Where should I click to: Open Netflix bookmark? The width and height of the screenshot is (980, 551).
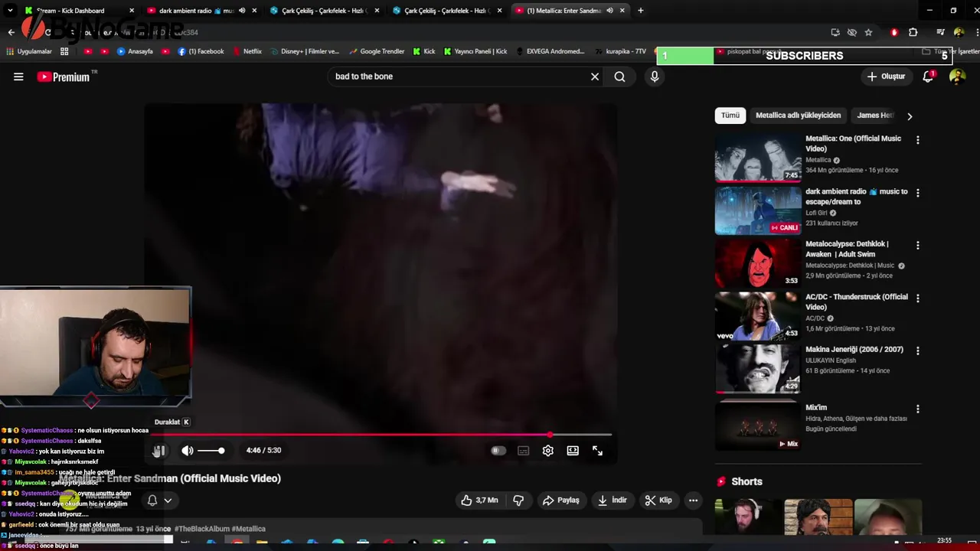(x=247, y=51)
